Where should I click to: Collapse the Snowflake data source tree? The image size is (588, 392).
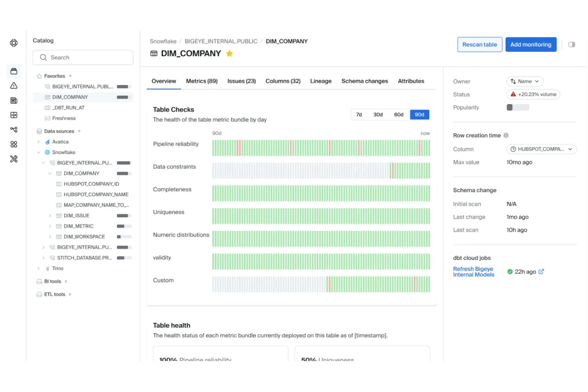[39, 152]
